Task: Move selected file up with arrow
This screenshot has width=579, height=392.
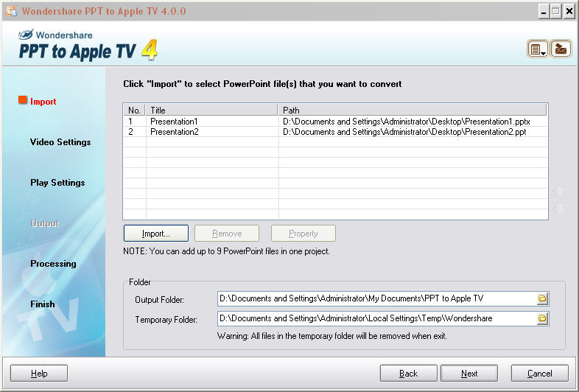Action: click(x=558, y=192)
